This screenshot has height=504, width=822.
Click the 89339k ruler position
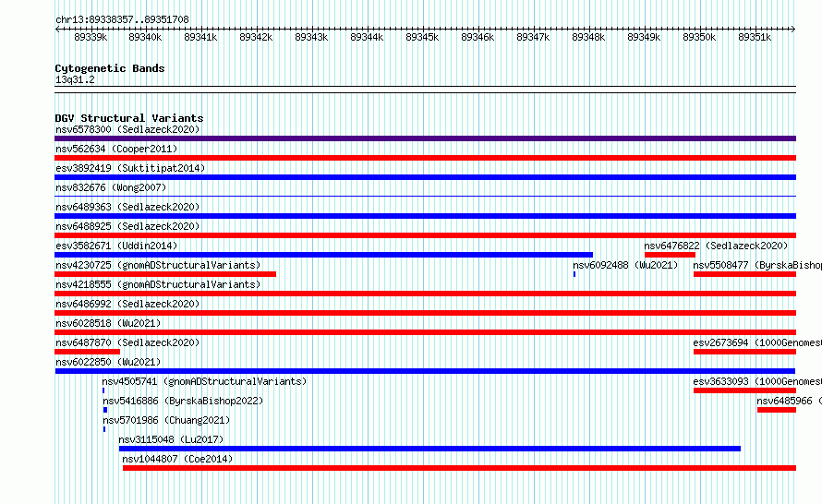(91, 37)
